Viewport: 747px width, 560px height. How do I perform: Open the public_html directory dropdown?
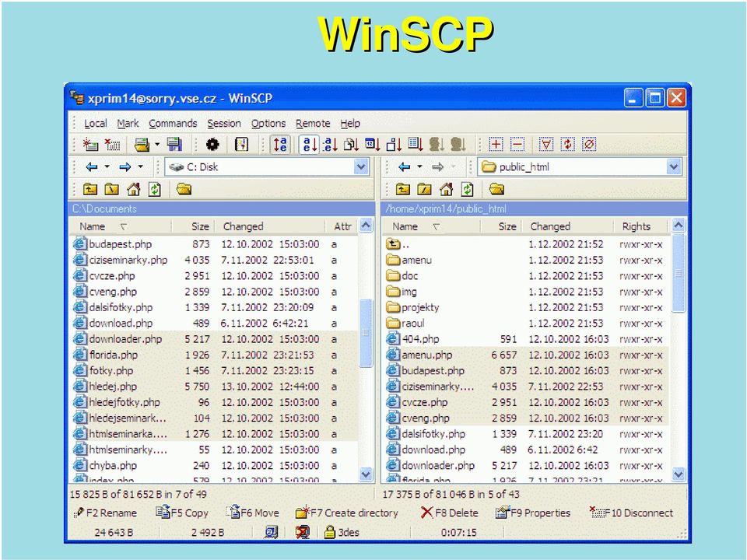(x=673, y=166)
